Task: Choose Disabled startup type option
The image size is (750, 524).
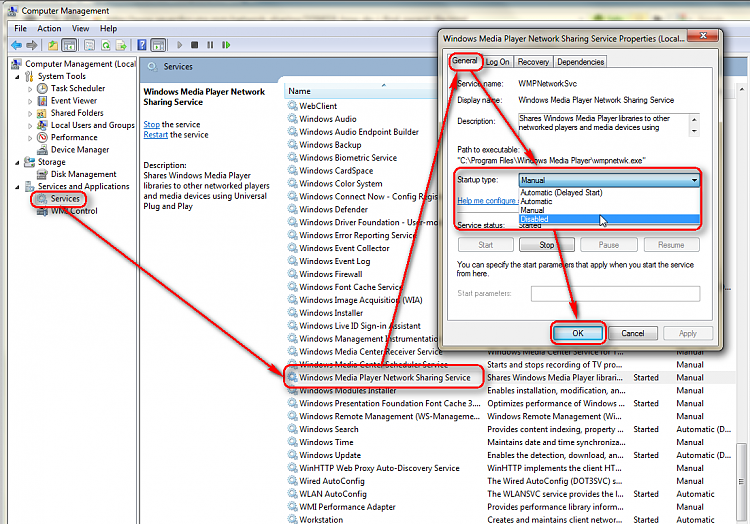Action: tap(609, 219)
